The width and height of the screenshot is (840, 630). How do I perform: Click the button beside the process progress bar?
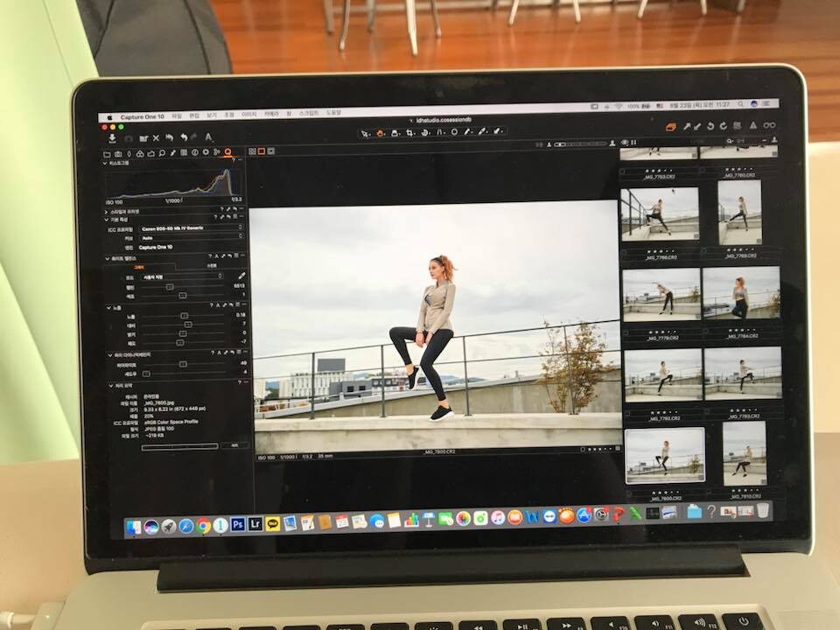pyautogui.click(x=234, y=445)
